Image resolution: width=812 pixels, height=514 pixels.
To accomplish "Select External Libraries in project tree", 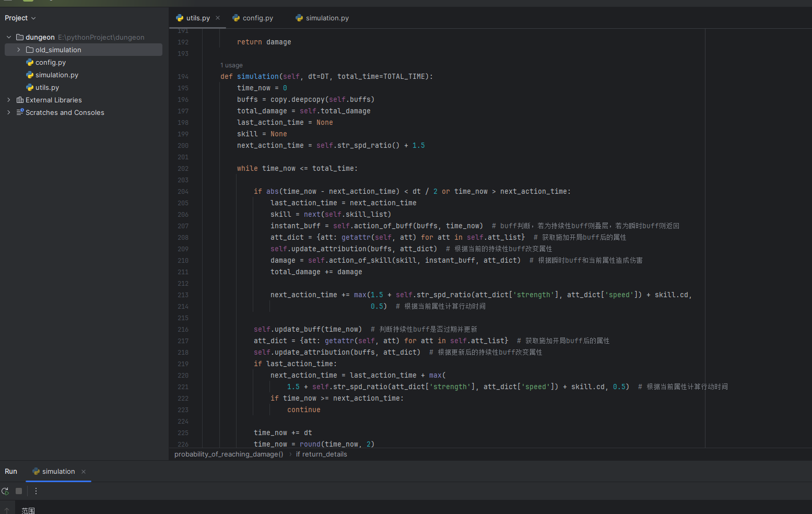I will tap(54, 100).
